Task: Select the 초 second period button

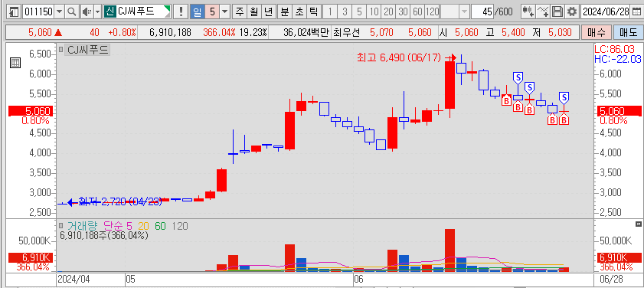Action: point(299,11)
